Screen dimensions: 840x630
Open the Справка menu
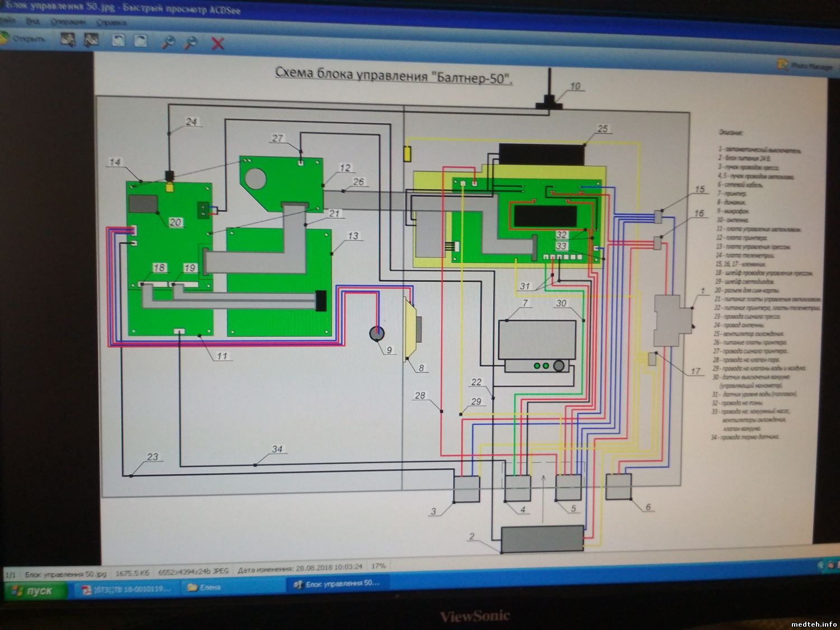(111, 23)
